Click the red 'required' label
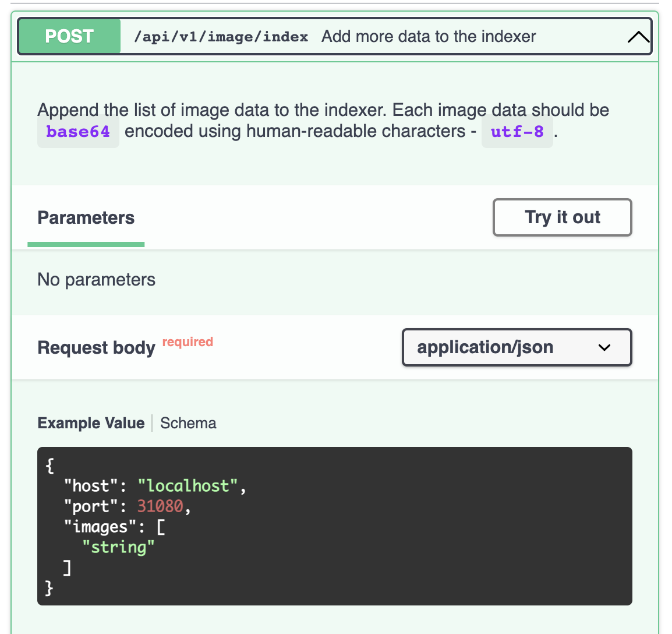The height and width of the screenshot is (634, 672). point(188,342)
